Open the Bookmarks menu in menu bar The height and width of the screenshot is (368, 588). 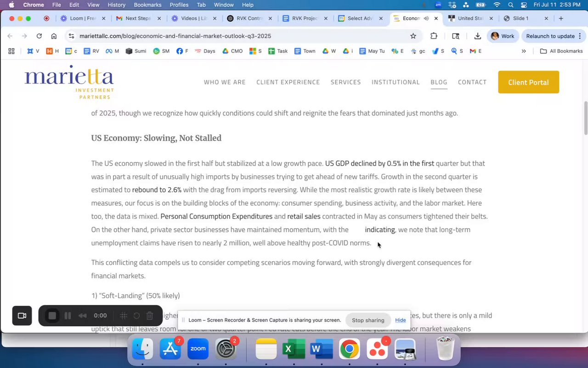[x=147, y=5]
